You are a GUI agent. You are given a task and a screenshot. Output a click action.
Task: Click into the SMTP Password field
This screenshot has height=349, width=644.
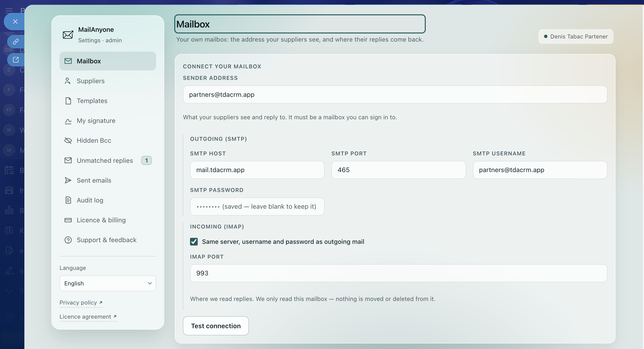pos(257,207)
